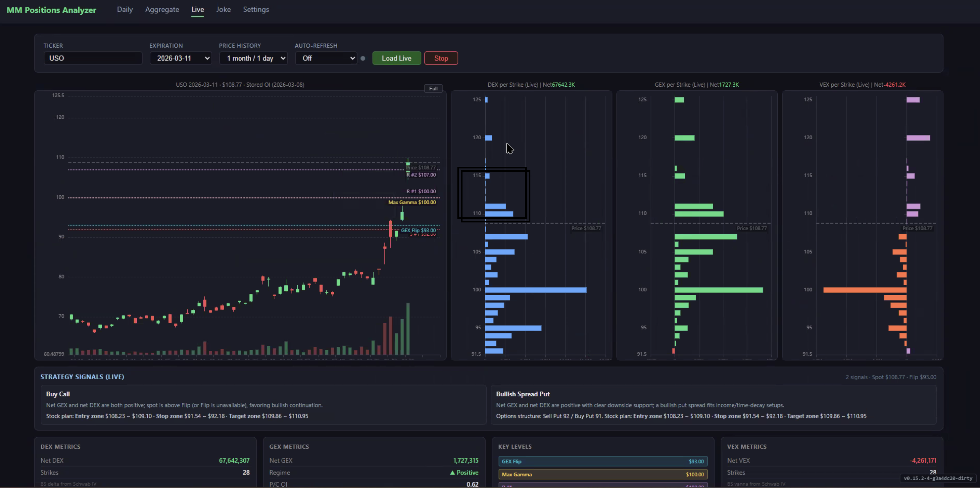Go to the Settings tab
Image resolution: width=980 pixels, height=488 pixels.
tap(256, 10)
